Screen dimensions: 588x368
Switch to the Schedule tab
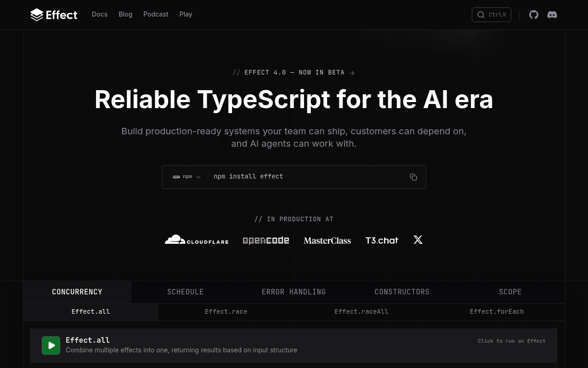coord(186,292)
